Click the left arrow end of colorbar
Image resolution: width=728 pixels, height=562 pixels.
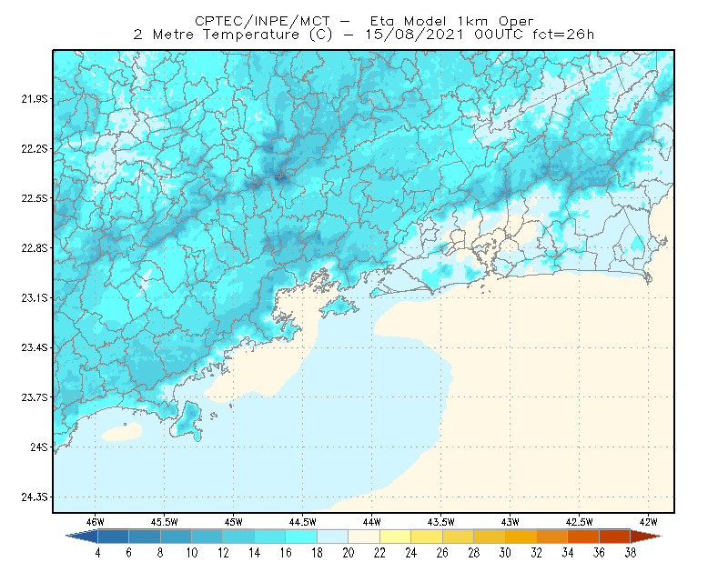click(x=82, y=537)
